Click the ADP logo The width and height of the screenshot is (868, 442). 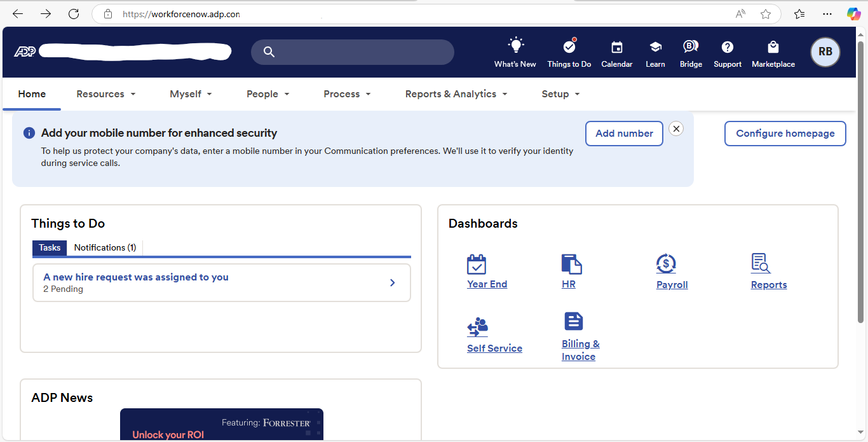pyautogui.click(x=25, y=52)
